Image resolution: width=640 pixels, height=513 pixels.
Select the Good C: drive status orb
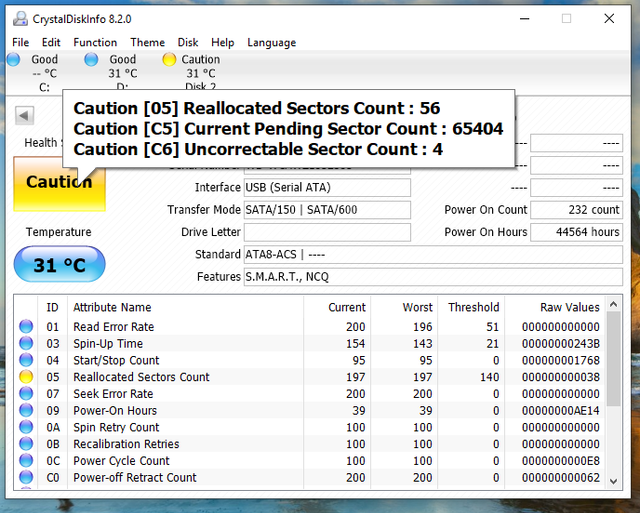(x=13, y=59)
